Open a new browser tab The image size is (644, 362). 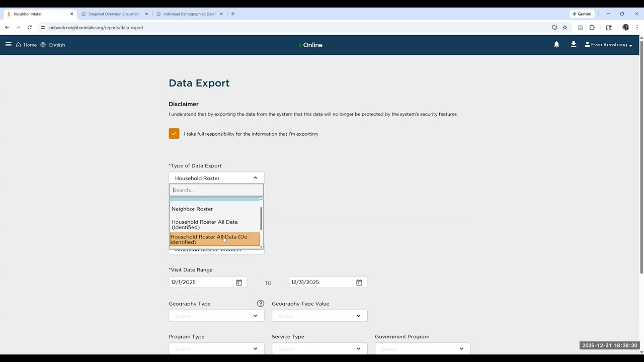click(233, 14)
